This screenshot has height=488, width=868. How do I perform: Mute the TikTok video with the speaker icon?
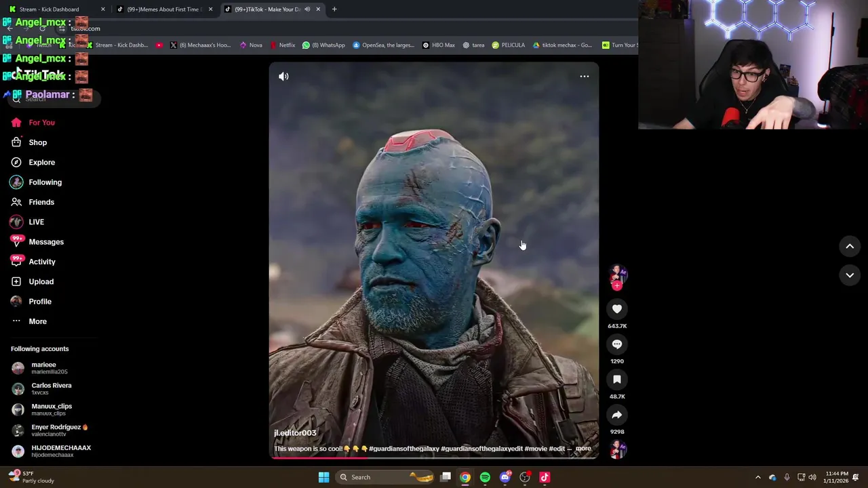coord(283,77)
